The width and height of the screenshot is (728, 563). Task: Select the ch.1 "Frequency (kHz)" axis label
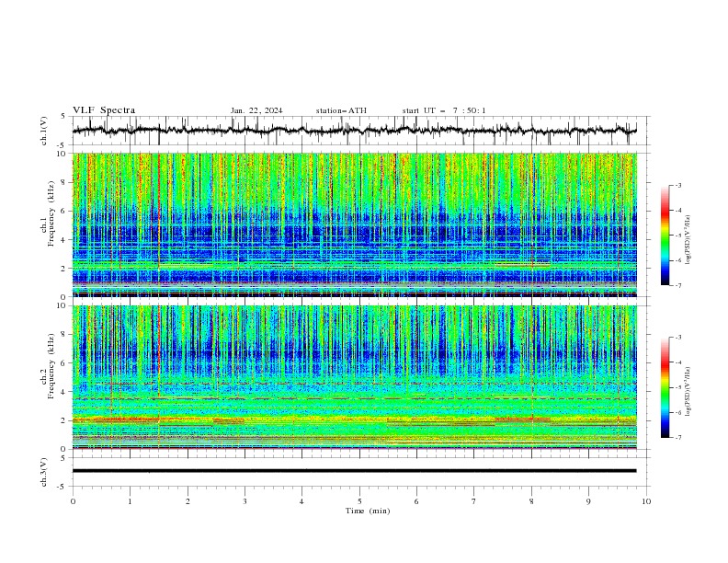[x=51, y=214]
